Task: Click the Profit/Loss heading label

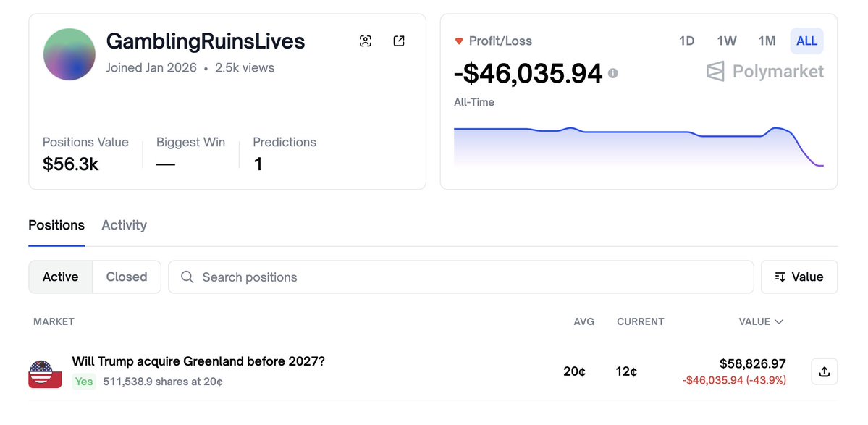Action: coord(500,41)
